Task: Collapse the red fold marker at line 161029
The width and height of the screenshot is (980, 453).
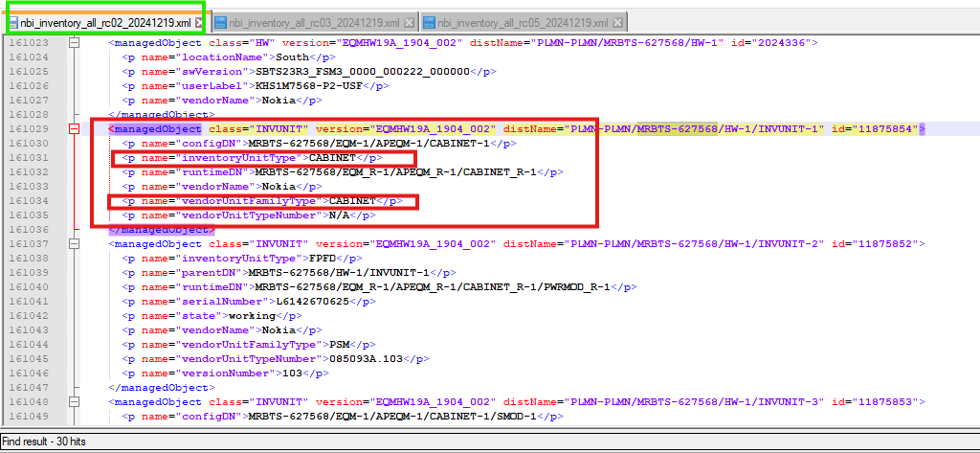Action: [75, 129]
